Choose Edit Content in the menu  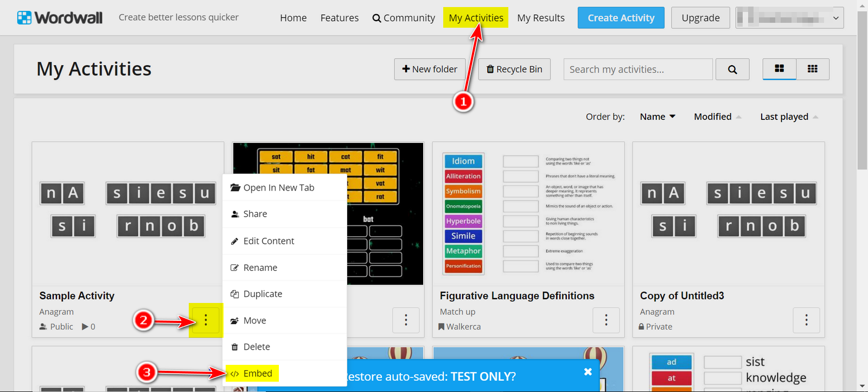coord(285,241)
